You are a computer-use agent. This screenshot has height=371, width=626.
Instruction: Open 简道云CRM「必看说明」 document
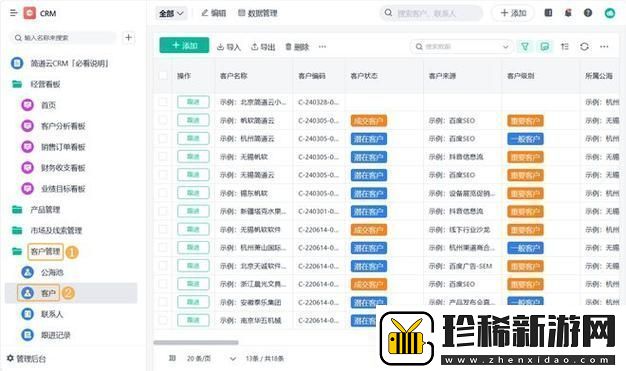tap(69, 63)
